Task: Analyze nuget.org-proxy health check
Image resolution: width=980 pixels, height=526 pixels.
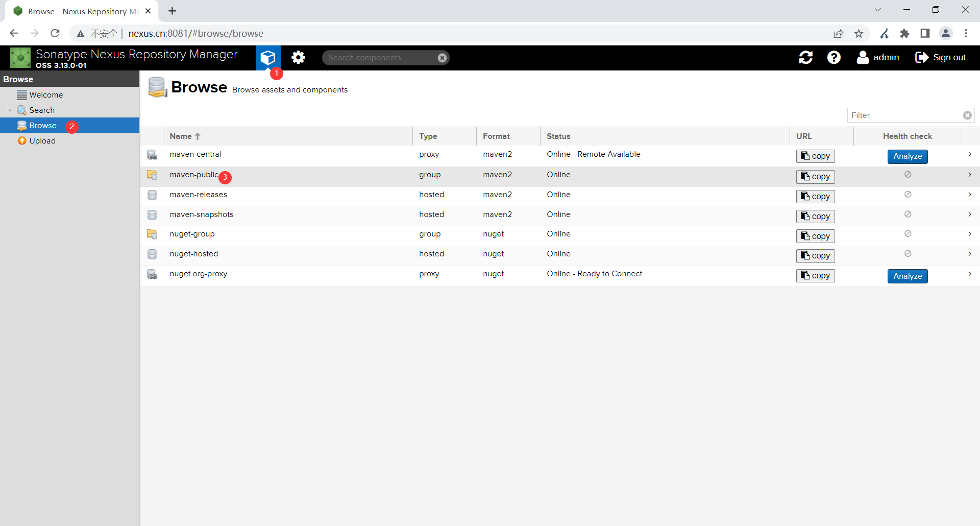Action: 908,276
